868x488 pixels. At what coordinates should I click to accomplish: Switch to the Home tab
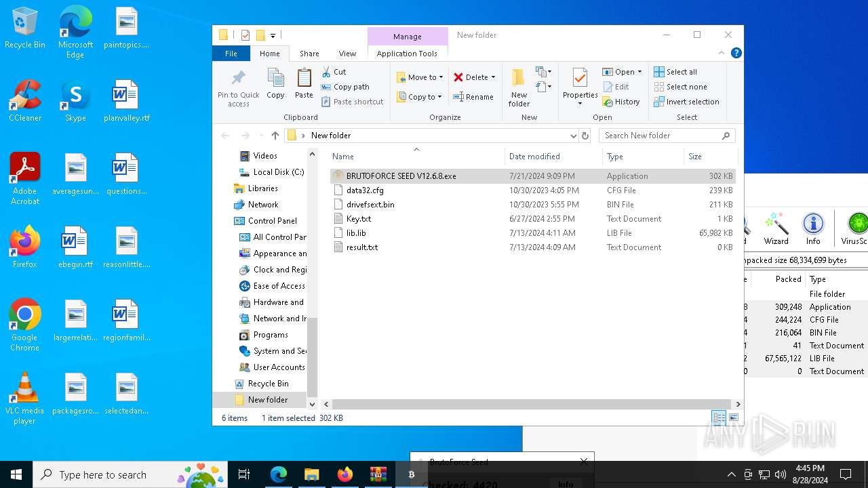(x=269, y=54)
